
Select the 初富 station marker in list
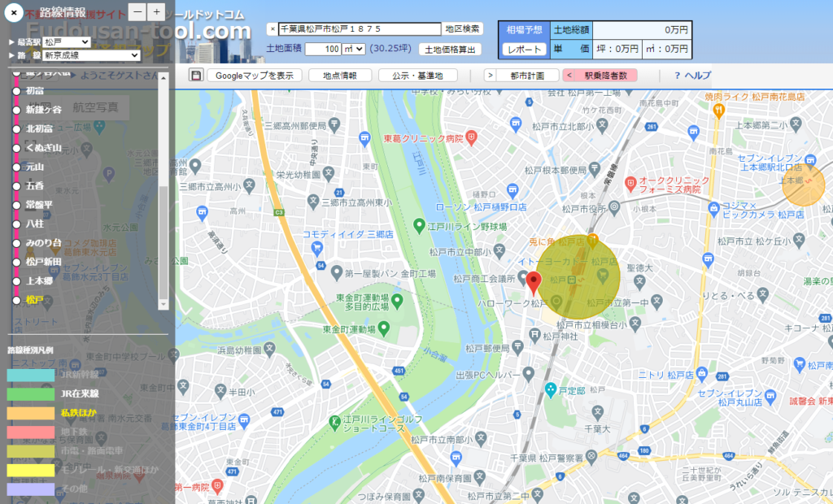tap(16, 91)
